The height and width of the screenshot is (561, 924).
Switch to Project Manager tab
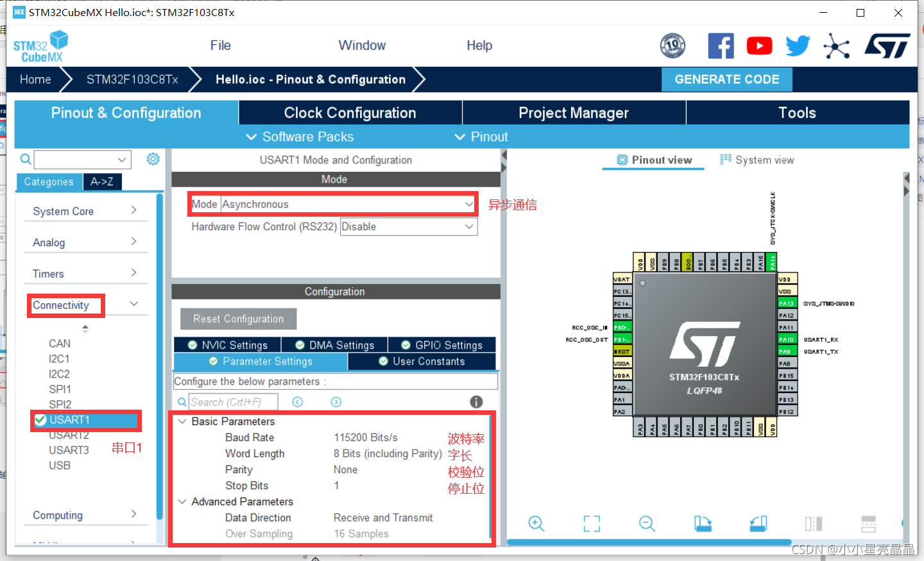(574, 113)
